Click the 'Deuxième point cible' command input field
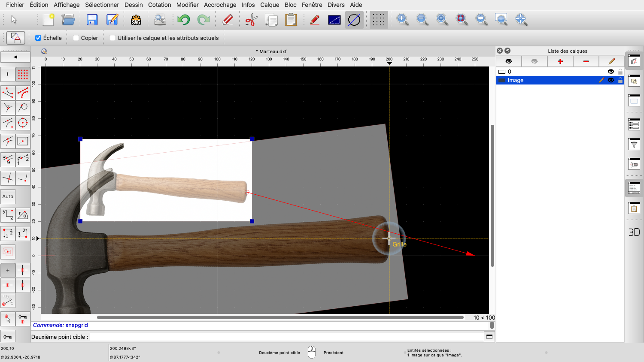This screenshot has height=362, width=644. click(286, 337)
